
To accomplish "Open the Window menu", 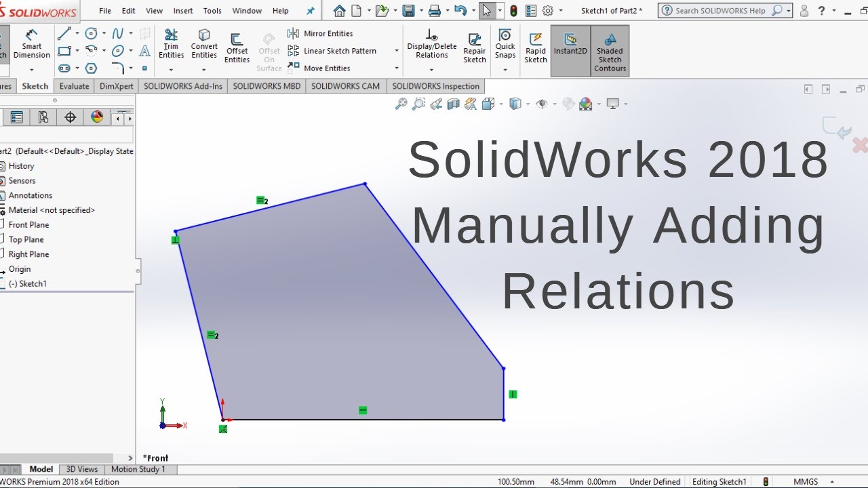I will tap(247, 11).
